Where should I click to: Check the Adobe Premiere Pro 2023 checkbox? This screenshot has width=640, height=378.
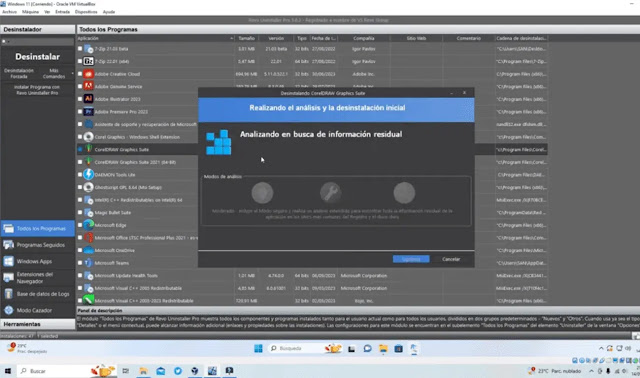click(80, 111)
